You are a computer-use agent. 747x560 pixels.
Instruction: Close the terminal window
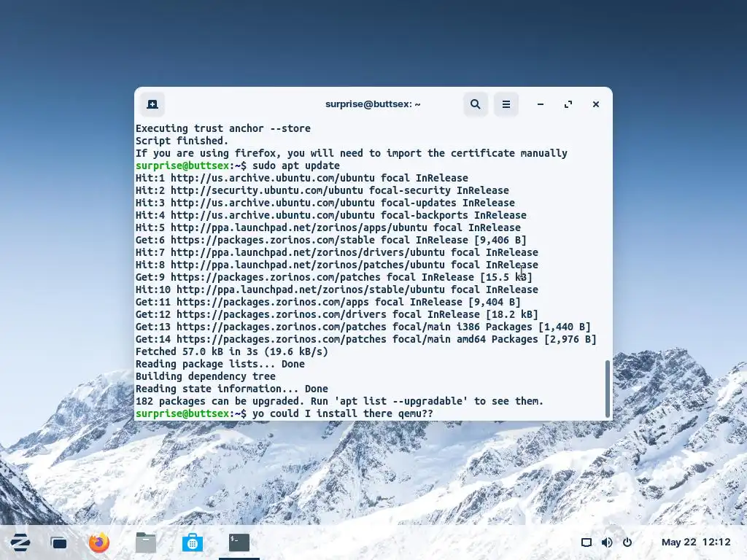click(x=595, y=104)
